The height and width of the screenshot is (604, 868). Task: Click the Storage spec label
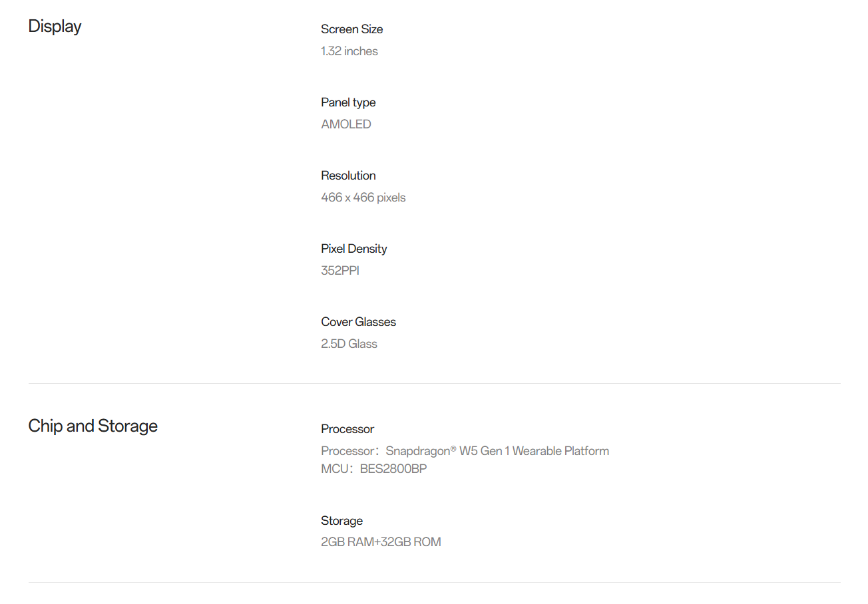pos(341,521)
